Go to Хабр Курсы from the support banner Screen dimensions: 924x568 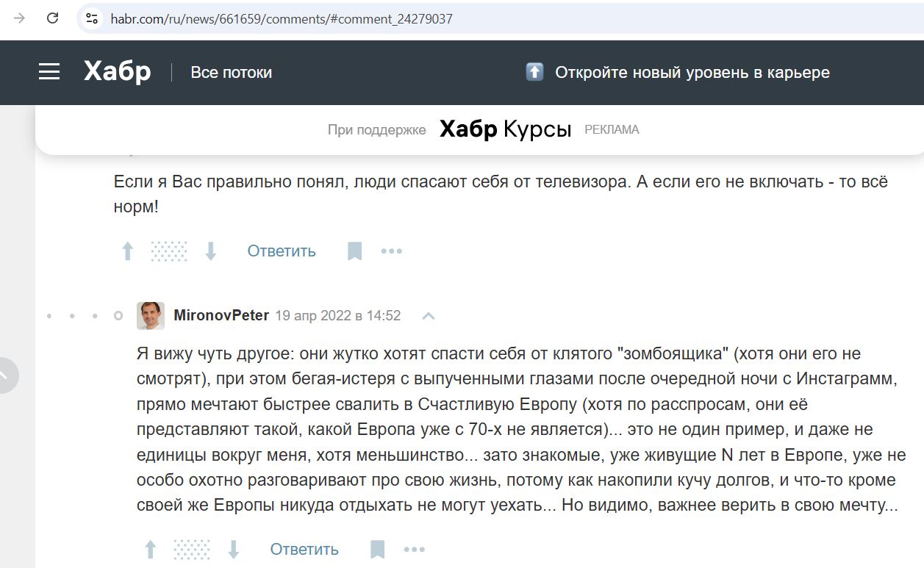[x=505, y=129]
